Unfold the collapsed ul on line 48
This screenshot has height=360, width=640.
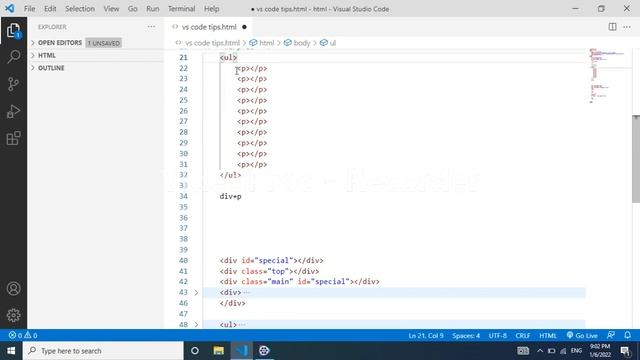(x=196, y=324)
